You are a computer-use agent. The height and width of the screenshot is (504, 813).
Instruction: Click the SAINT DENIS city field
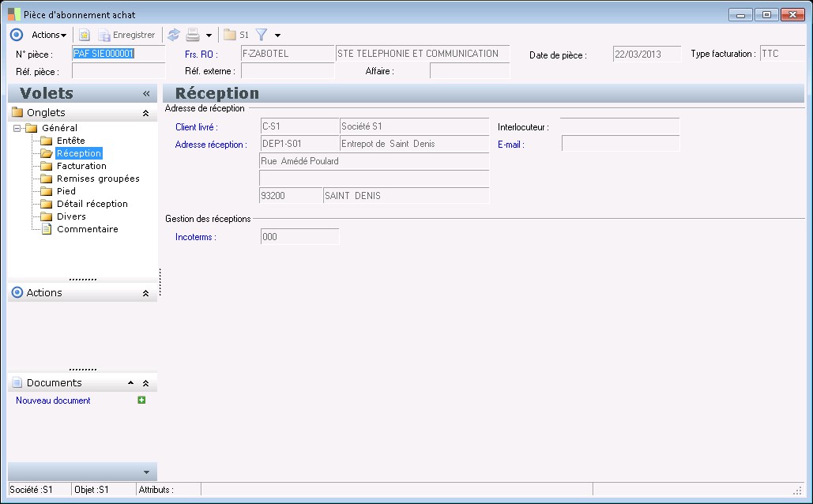click(x=406, y=195)
